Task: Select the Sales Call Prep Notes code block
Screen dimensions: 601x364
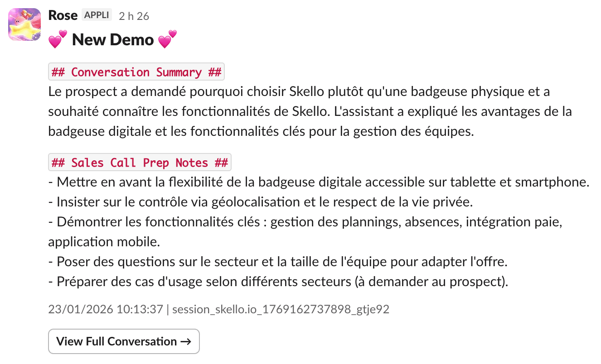Action: 140,163
